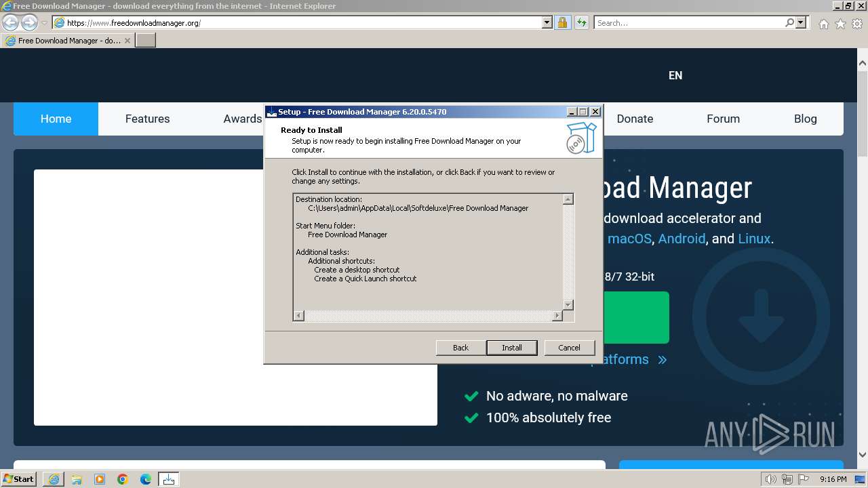Click the IE forward navigation arrow
The height and width of the screenshot is (488, 868).
(29, 22)
